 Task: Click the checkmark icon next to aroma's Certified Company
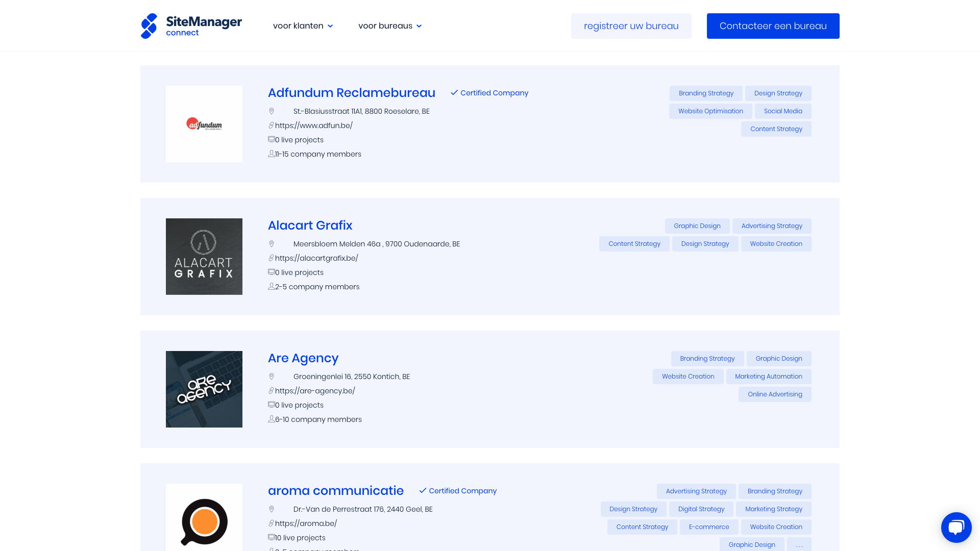[x=423, y=491]
